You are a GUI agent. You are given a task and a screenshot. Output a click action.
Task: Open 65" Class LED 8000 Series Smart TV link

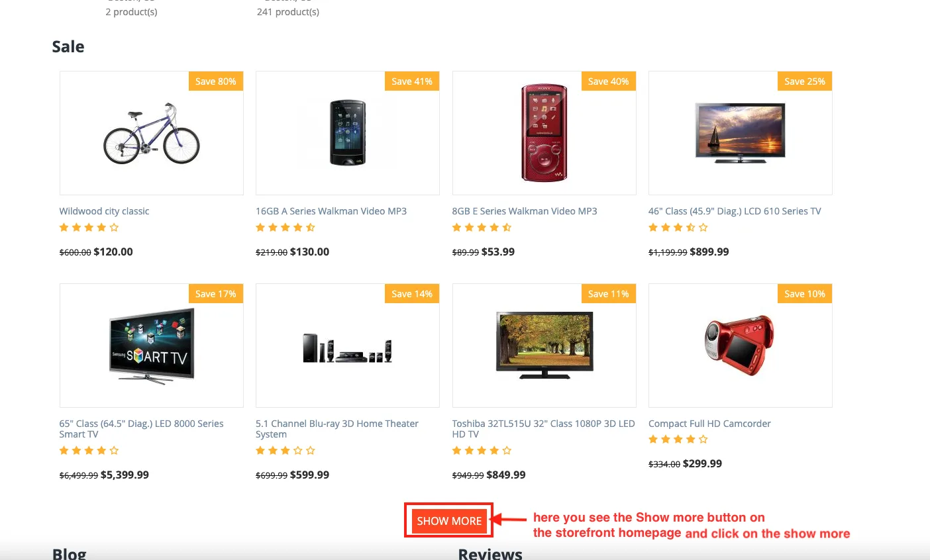142,429
